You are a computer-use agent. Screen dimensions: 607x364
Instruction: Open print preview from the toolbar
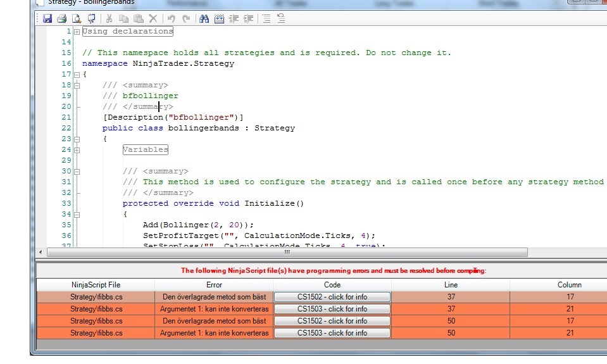(x=77, y=18)
